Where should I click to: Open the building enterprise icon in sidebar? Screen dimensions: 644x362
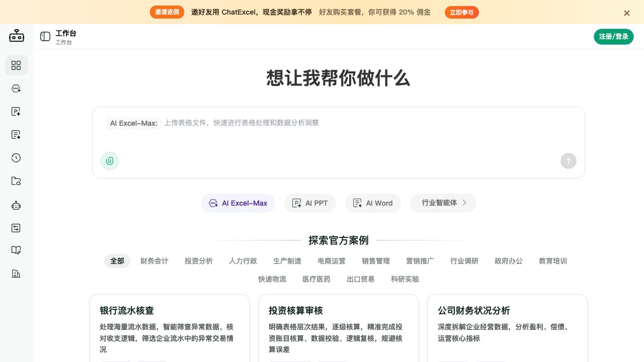click(x=16, y=274)
